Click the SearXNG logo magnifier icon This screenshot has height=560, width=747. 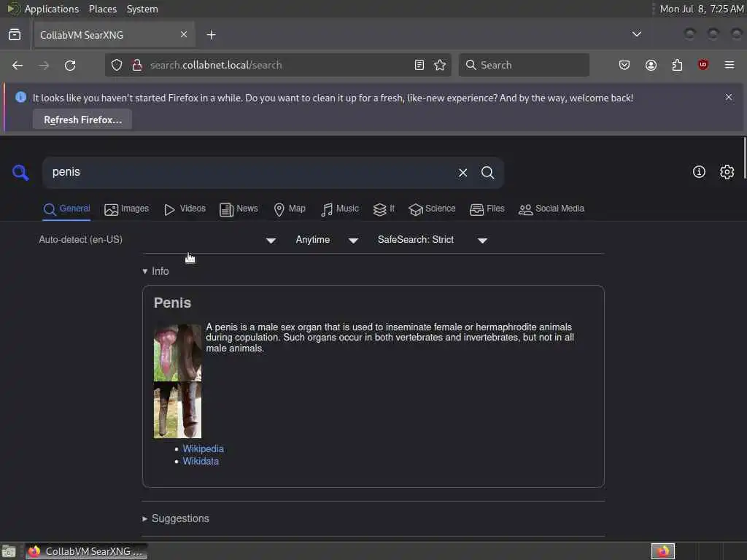point(20,172)
